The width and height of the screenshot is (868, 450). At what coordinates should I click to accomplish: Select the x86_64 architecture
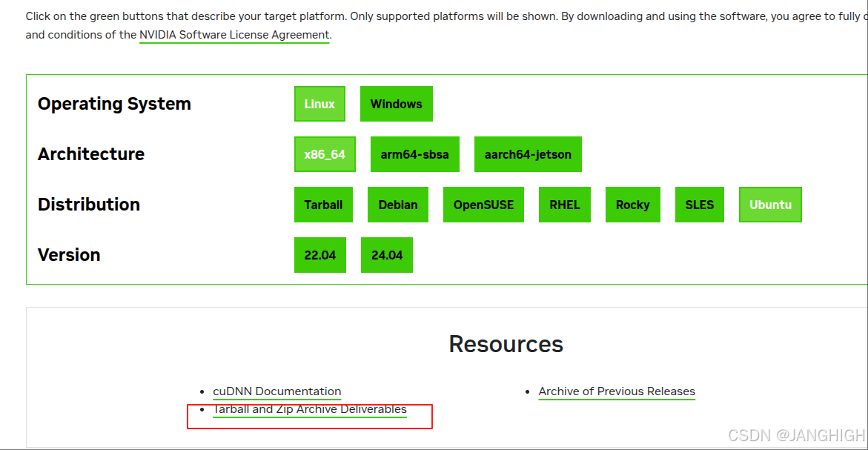coord(325,154)
